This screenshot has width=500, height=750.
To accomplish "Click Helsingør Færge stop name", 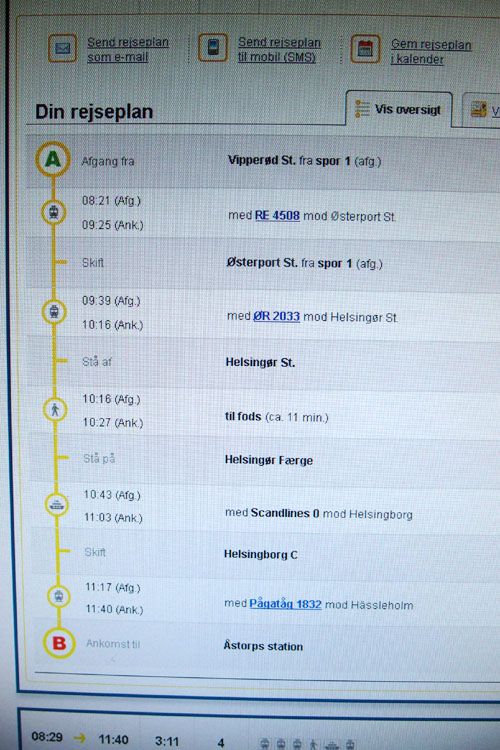I will point(269,460).
